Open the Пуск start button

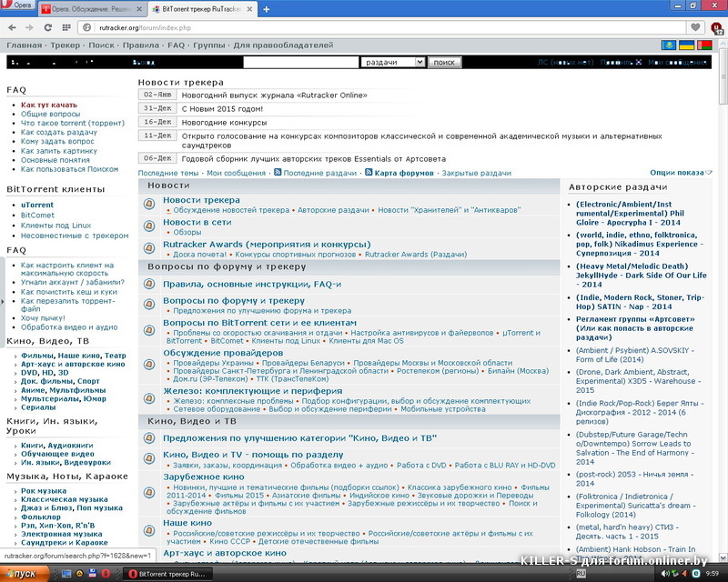pos(20,574)
